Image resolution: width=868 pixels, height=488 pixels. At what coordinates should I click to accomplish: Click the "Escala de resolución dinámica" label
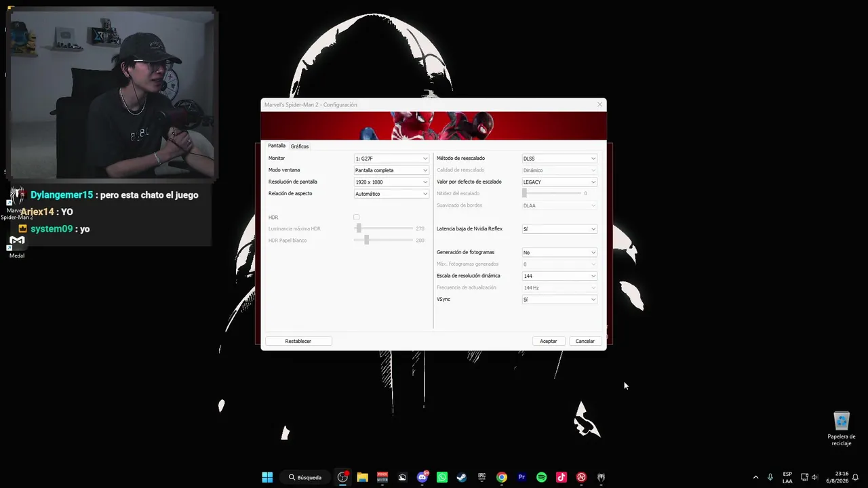pos(469,276)
